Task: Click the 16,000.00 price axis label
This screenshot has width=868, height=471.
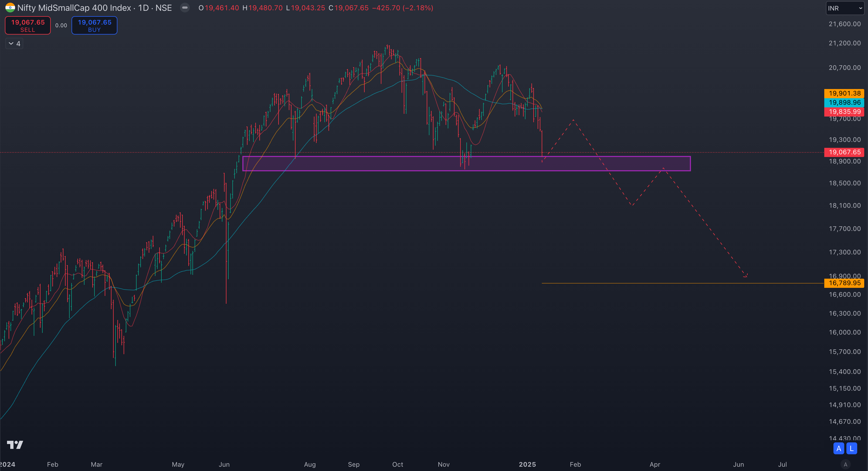Action: pyautogui.click(x=845, y=332)
